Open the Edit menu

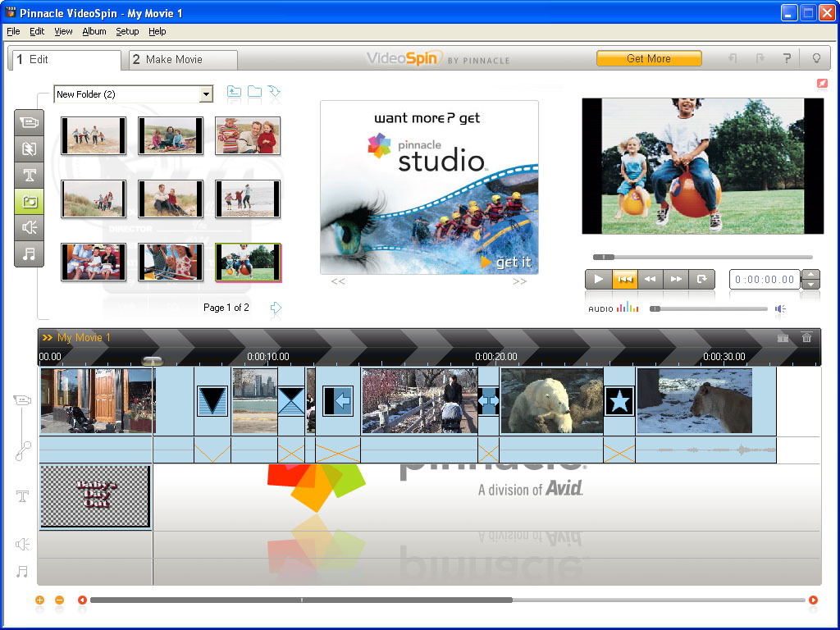(37, 32)
